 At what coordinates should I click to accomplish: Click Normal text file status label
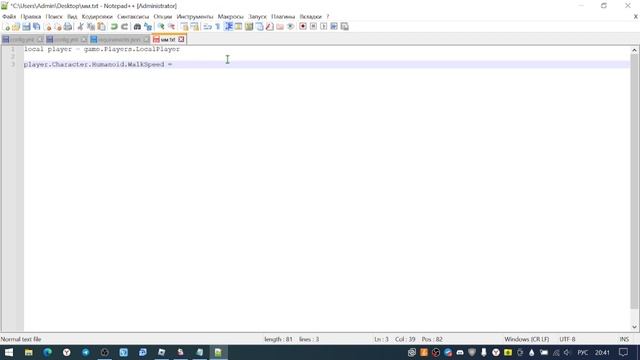pos(21,339)
